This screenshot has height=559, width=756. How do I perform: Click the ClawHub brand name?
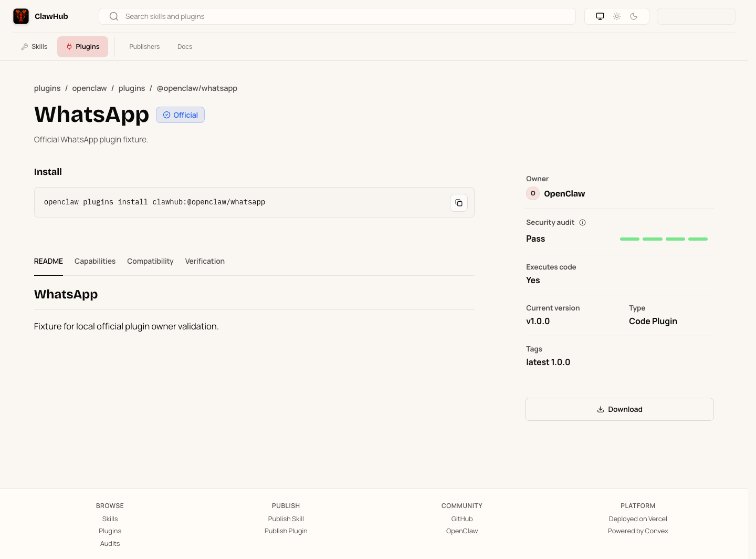[51, 16]
